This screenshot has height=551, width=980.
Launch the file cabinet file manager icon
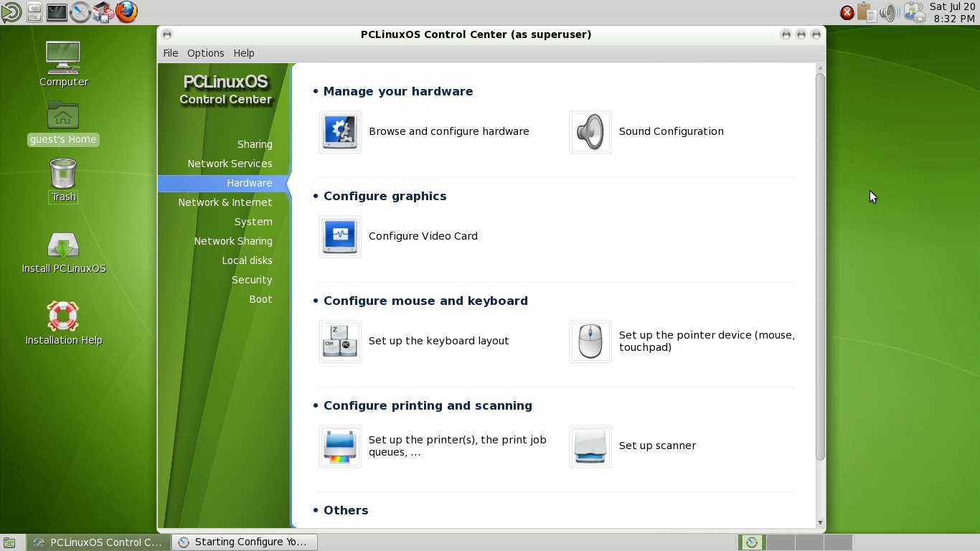pos(34,11)
